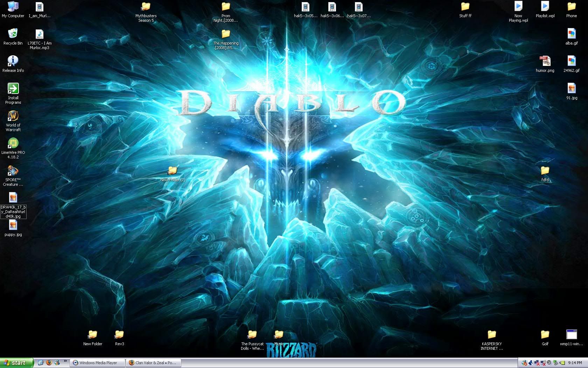Select the hak5--3x06 video file
This screenshot has height=368, width=588.
tap(332, 9)
